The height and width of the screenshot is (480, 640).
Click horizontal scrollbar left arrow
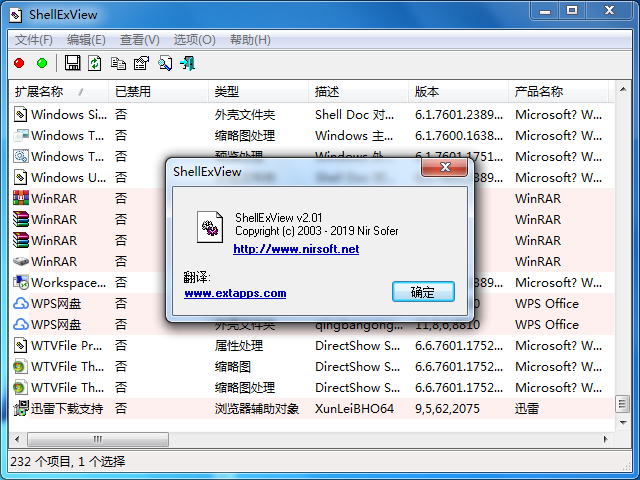17,440
